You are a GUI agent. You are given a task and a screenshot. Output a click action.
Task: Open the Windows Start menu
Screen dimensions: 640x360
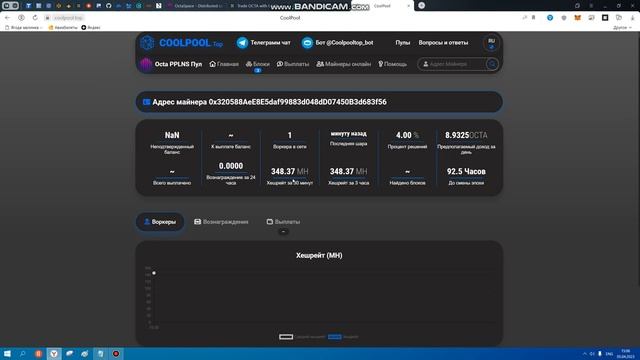(7, 353)
